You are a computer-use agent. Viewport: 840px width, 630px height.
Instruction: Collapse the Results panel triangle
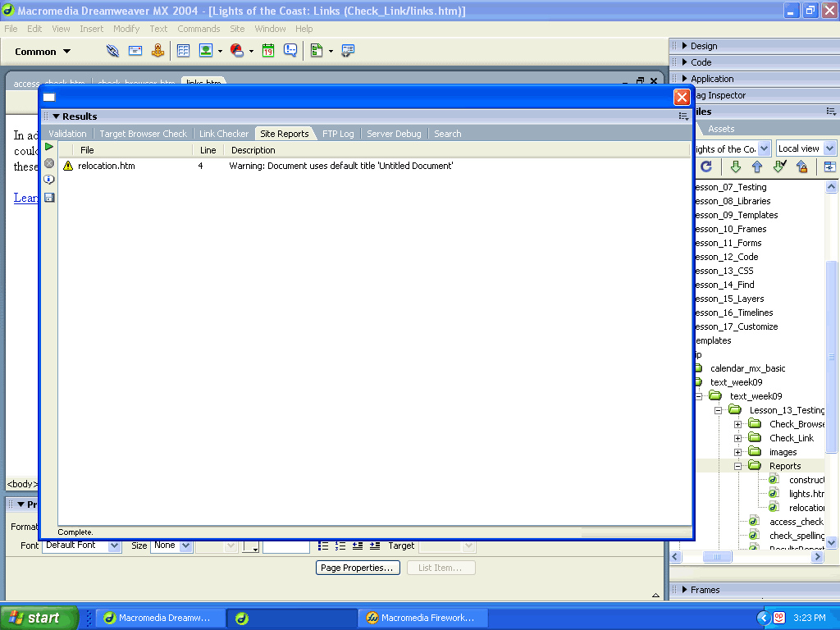pyautogui.click(x=56, y=116)
